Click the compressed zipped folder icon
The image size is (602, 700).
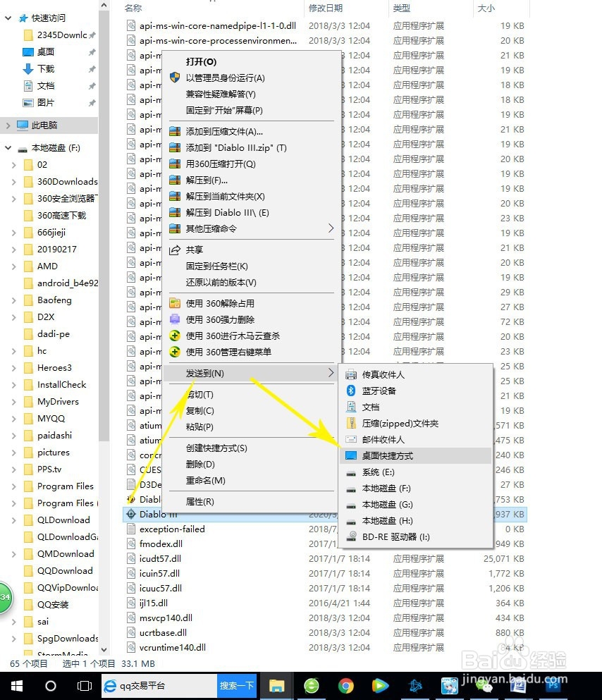[351, 423]
